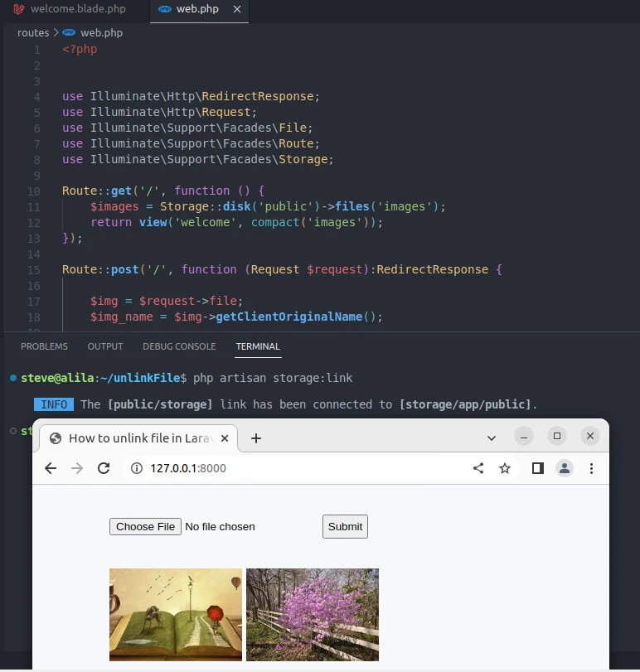Go back in the browser
The width and height of the screenshot is (640, 672).
51,468
